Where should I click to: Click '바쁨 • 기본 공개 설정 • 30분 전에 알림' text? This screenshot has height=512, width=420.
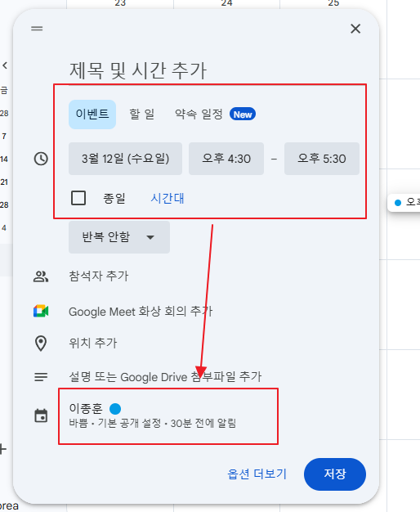click(153, 424)
